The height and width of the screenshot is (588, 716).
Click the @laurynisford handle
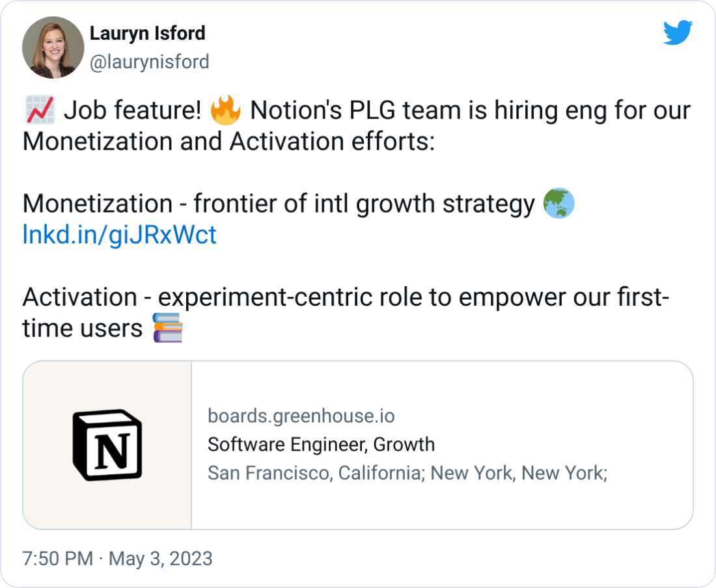coord(148,62)
